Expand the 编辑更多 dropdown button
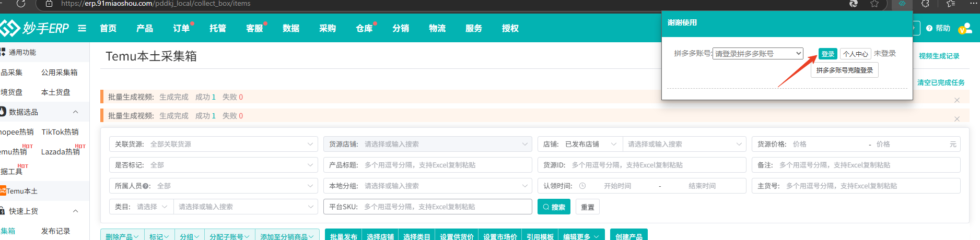Viewport: 980px width, 240px height. (581, 236)
